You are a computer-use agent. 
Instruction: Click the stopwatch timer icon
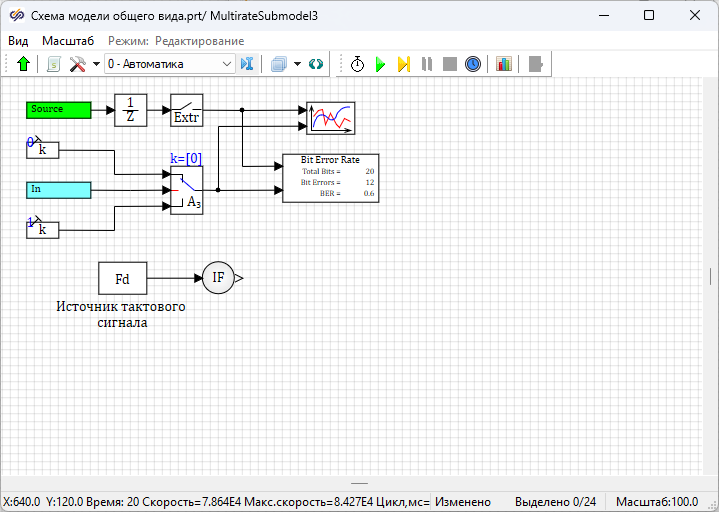coord(357,64)
